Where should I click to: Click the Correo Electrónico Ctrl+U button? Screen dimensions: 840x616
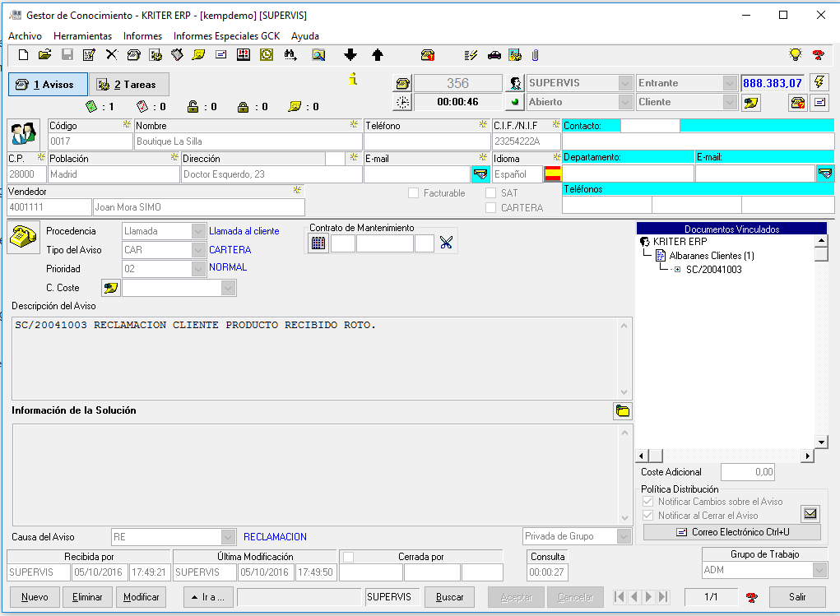point(731,532)
